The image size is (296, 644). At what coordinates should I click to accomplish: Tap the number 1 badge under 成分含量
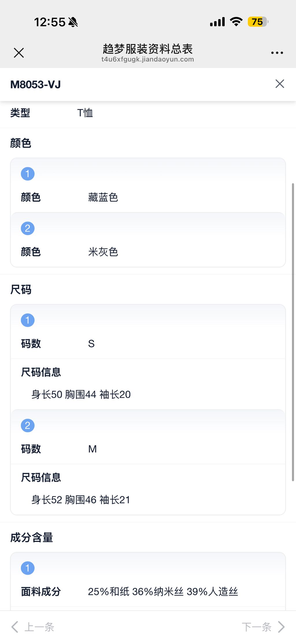28,568
